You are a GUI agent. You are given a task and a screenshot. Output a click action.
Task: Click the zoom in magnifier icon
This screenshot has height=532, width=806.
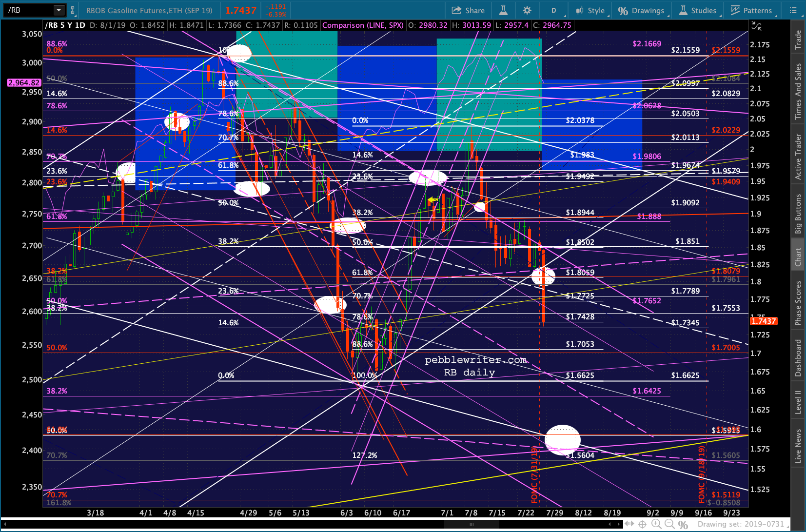[656, 524]
